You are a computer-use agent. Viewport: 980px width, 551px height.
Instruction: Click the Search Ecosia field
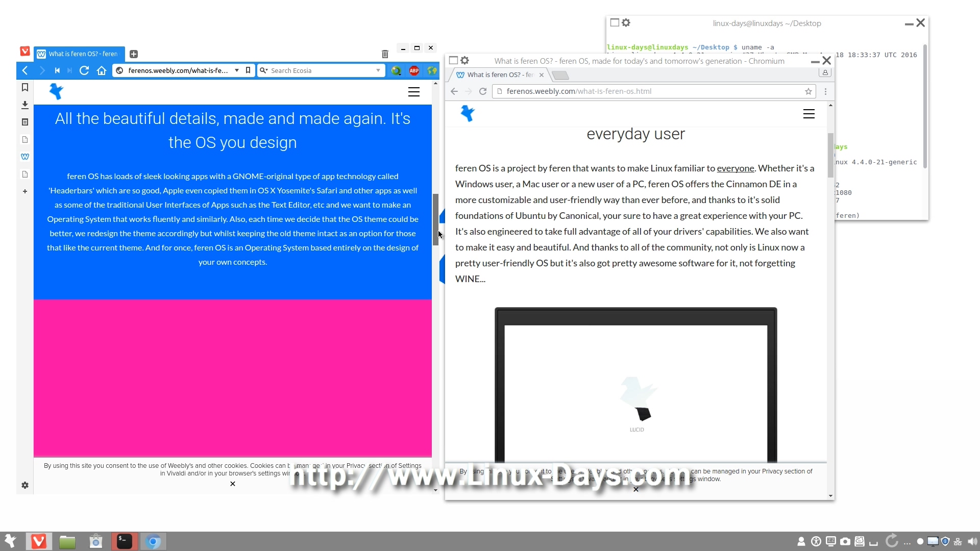pos(322,70)
